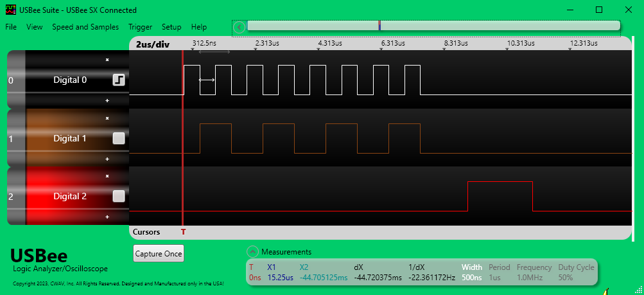
Task: Click the rising edge trigger icon on Digital 0
Action: 119,80
